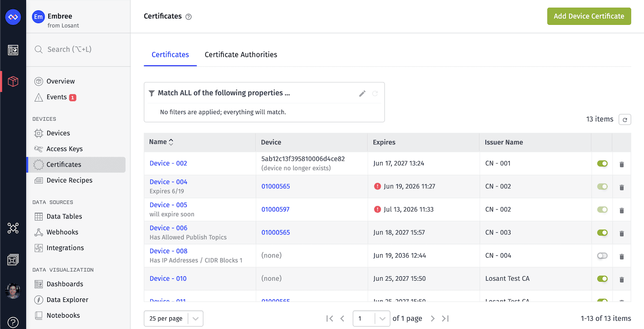Open the experiences icon in the dark rail
This screenshot has width=644, height=329.
point(13,260)
